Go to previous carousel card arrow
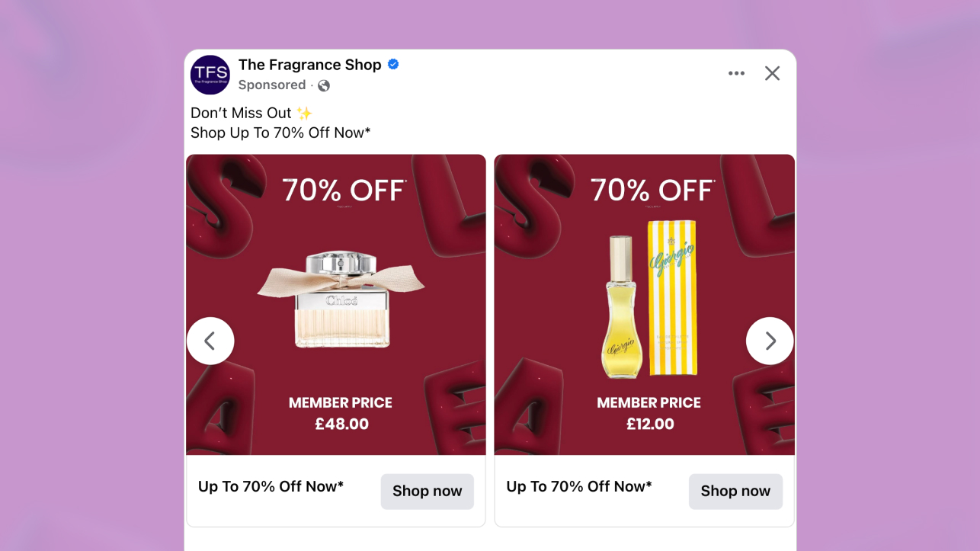The height and width of the screenshot is (551, 980). point(210,341)
